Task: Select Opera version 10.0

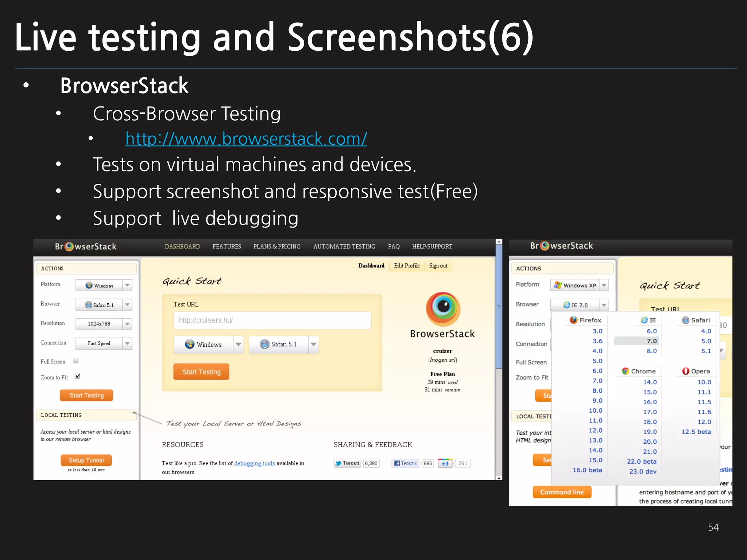Action: [704, 382]
